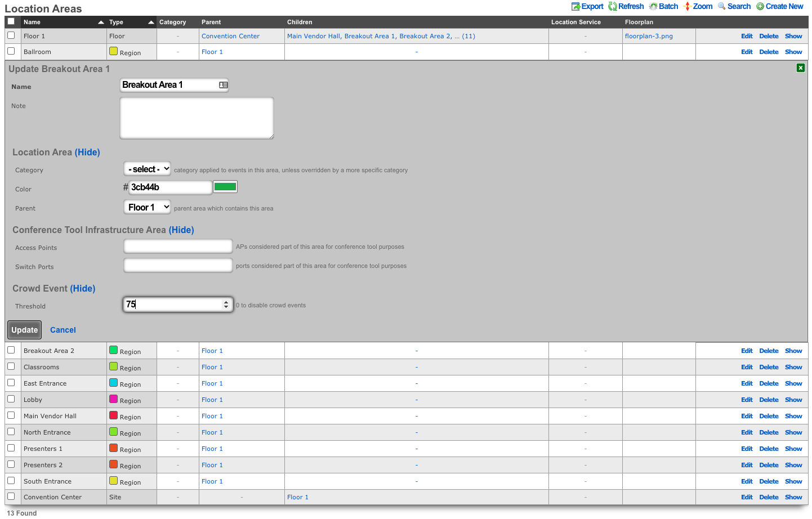
Task: Toggle the select-all header checkbox
Action: point(11,22)
